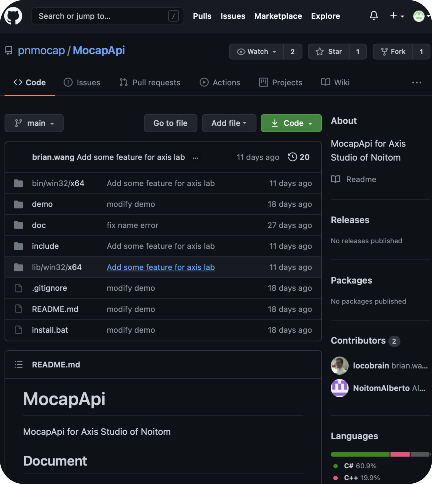This screenshot has height=484, width=432.
Task: Star the repository
Action: pos(329,52)
